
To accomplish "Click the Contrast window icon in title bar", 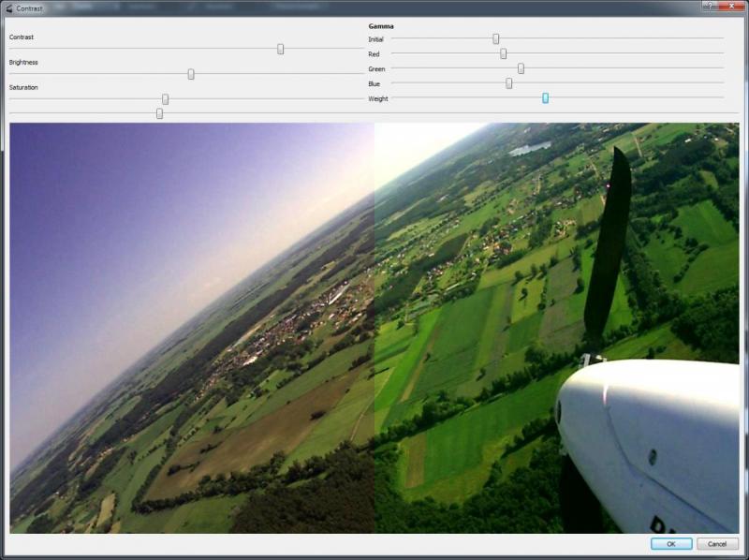I will point(8,7).
